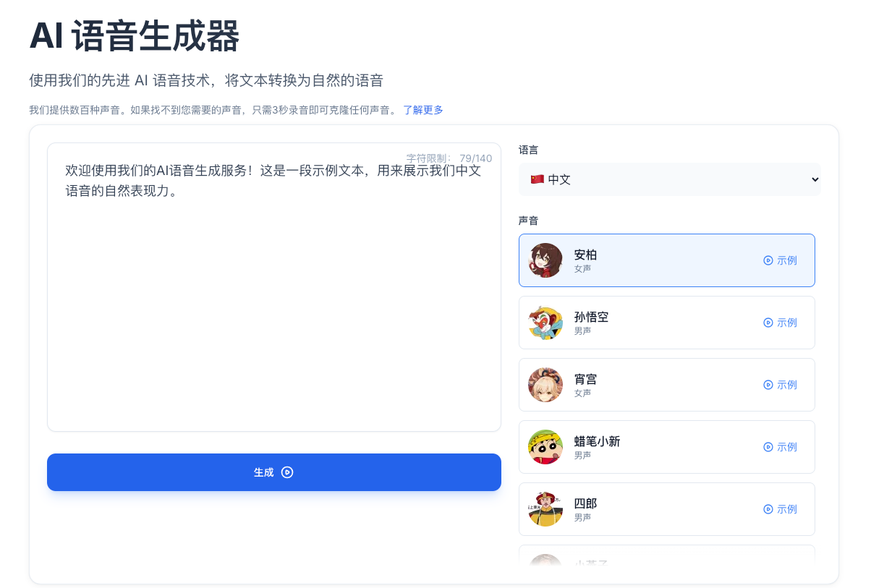Select the 宵宫 female voice card
Screen dimensions: 871x588
(x=666, y=385)
